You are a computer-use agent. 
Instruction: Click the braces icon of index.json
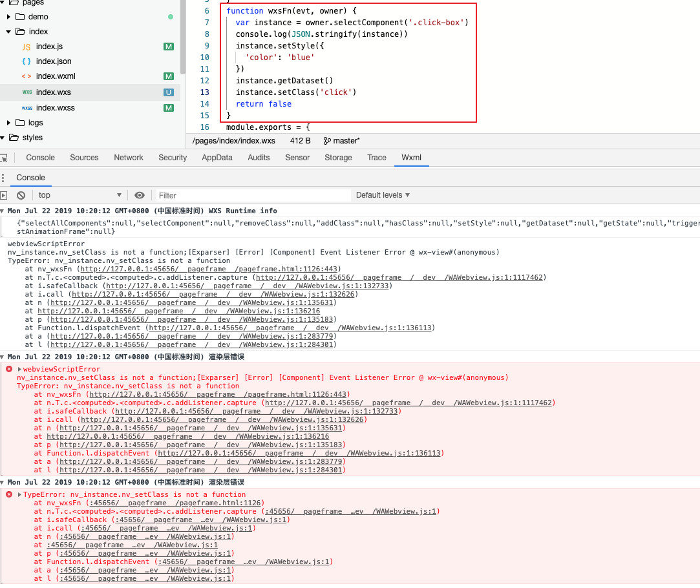click(27, 61)
